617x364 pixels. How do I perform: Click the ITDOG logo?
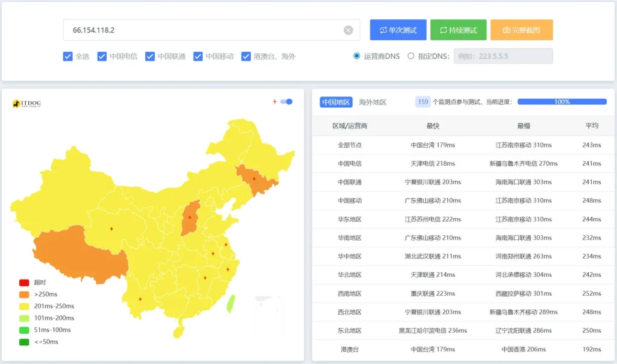pos(27,104)
